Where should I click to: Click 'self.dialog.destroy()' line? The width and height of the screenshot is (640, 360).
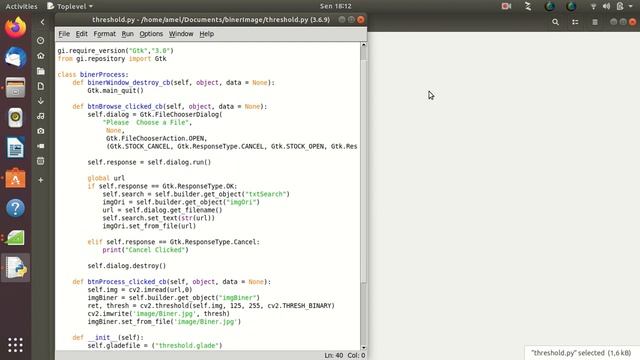(127, 266)
